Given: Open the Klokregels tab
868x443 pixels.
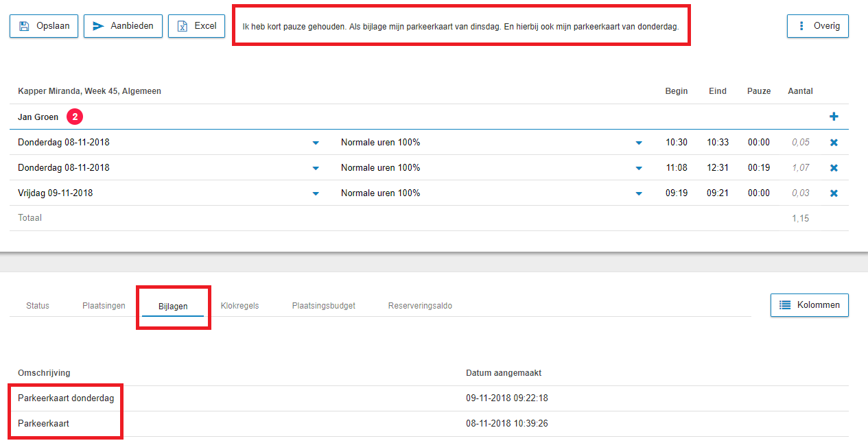Looking at the screenshot, I should pos(239,306).
